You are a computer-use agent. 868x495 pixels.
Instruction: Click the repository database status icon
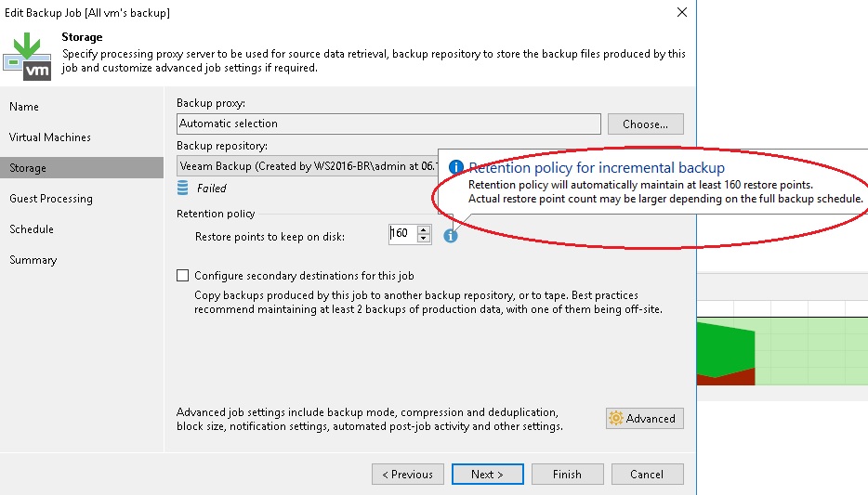tap(183, 188)
